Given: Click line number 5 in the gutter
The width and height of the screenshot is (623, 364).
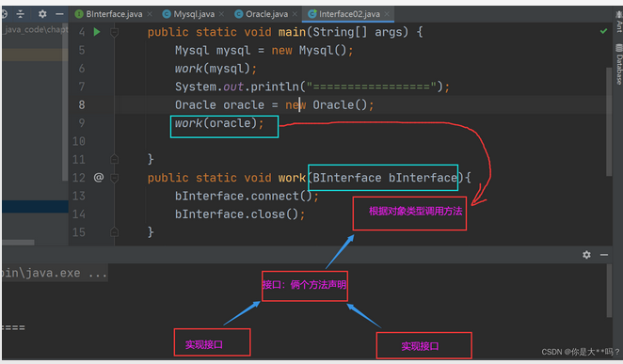Looking at the screenshot, I should 82,50.
